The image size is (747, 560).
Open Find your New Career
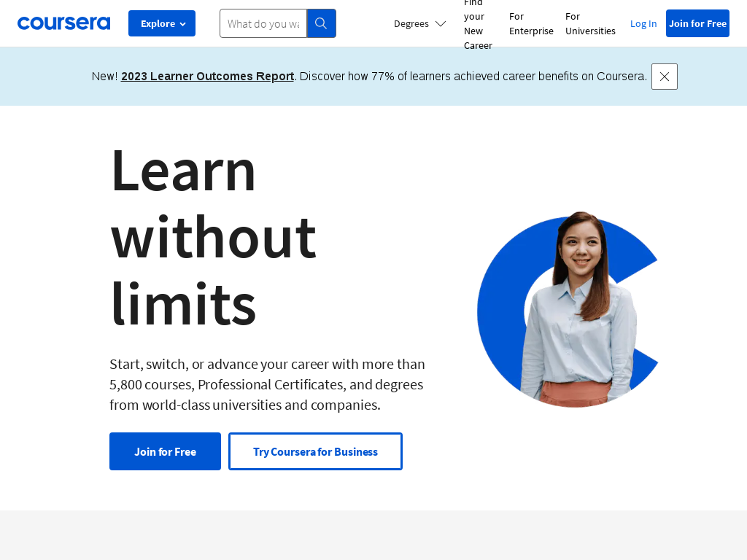(478, 24)
